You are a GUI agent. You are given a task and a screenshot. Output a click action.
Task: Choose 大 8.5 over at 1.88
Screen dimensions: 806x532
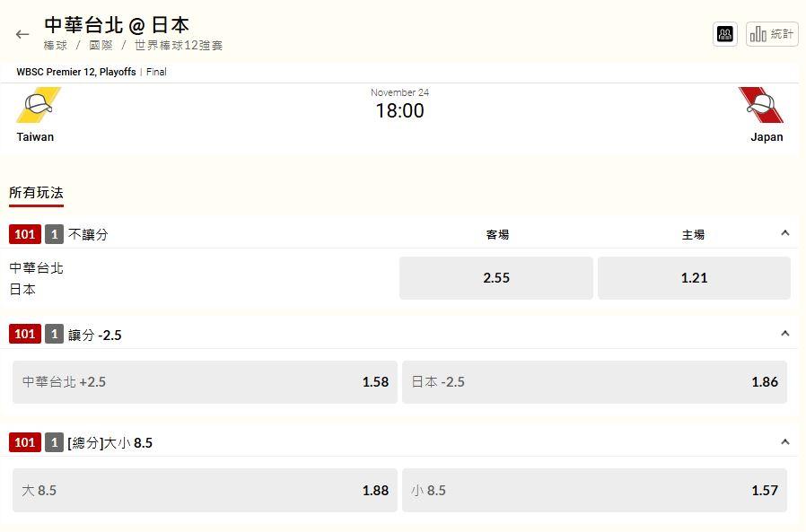(205, 491)
